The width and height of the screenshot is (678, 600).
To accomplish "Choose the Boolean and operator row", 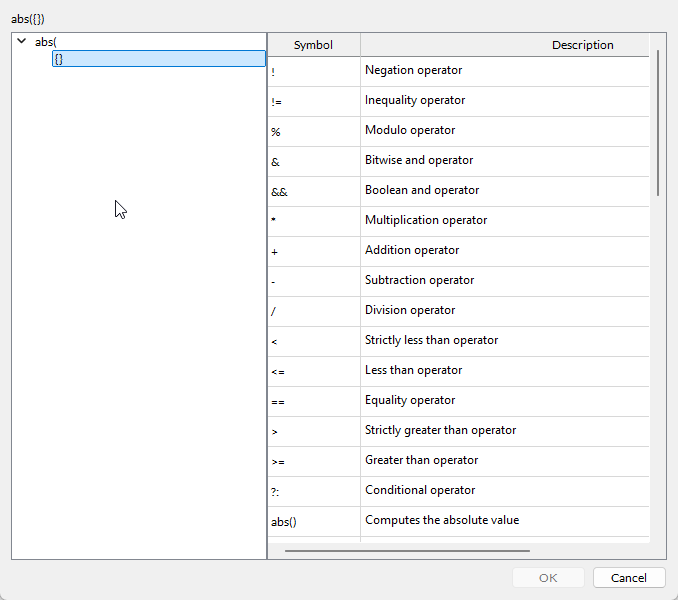I will coord(421,191).
